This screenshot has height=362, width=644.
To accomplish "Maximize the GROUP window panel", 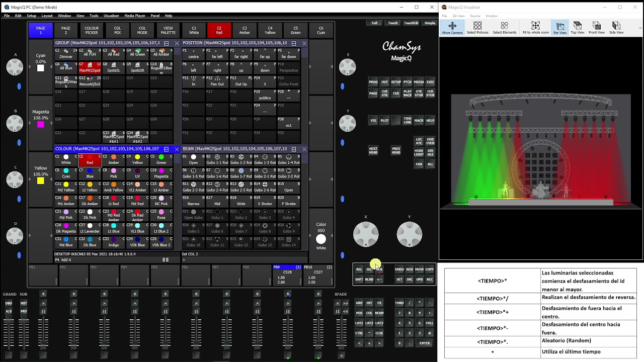I will coord(167,43).
